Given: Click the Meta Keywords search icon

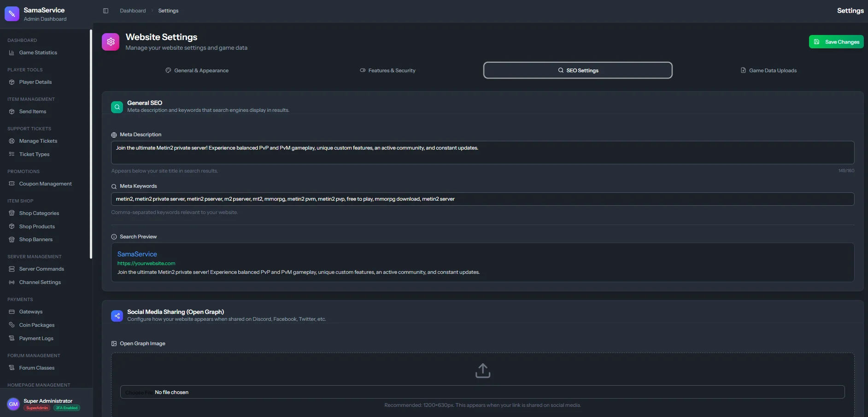Looking at the screenshot, I should 114,186.
